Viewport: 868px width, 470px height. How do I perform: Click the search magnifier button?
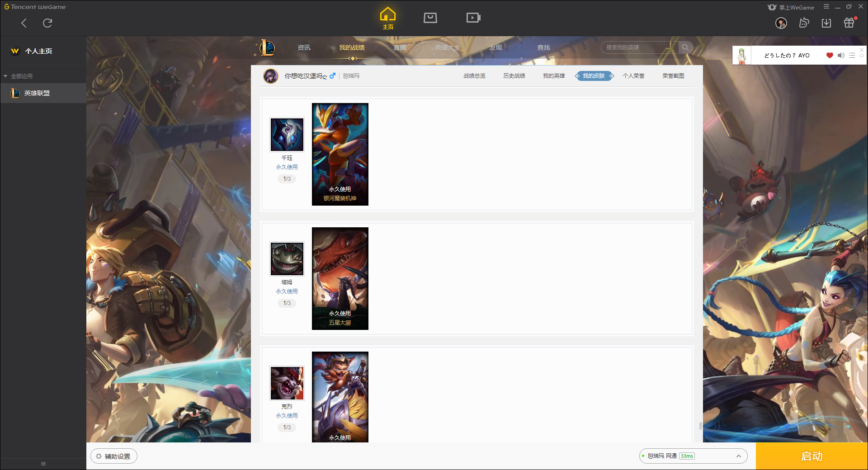[685, 47]
